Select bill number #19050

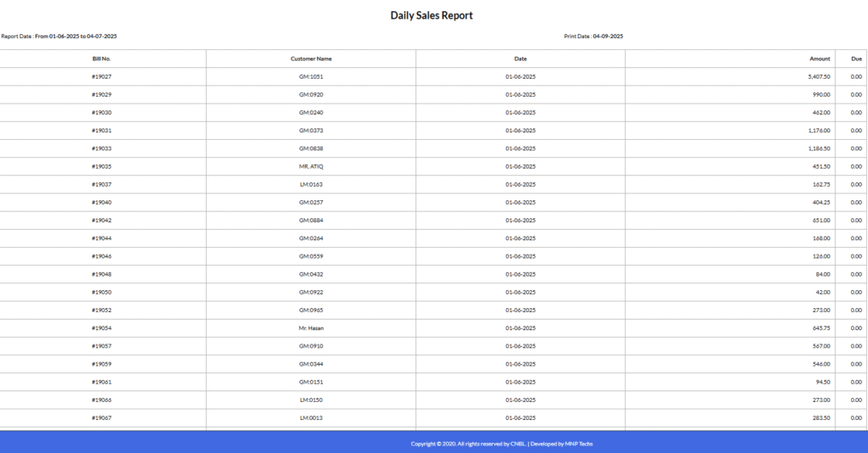102,293
